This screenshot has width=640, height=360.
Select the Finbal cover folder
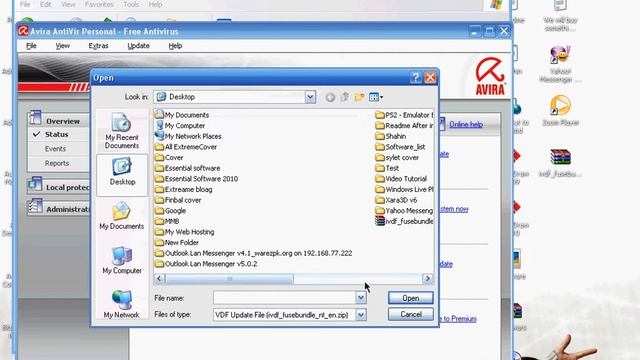click(178, 200)
